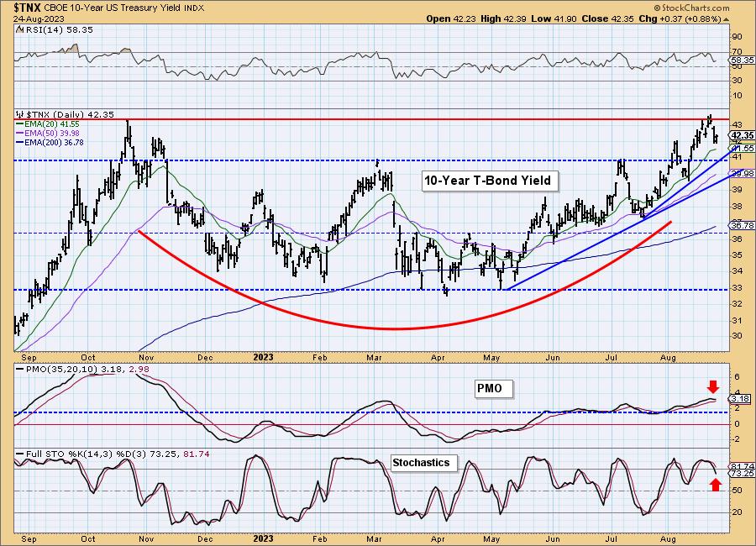Click the 2023 label on the price panel axis
Image resolution: width=756 pixels, height=546 pixels.
pos(263,357)
